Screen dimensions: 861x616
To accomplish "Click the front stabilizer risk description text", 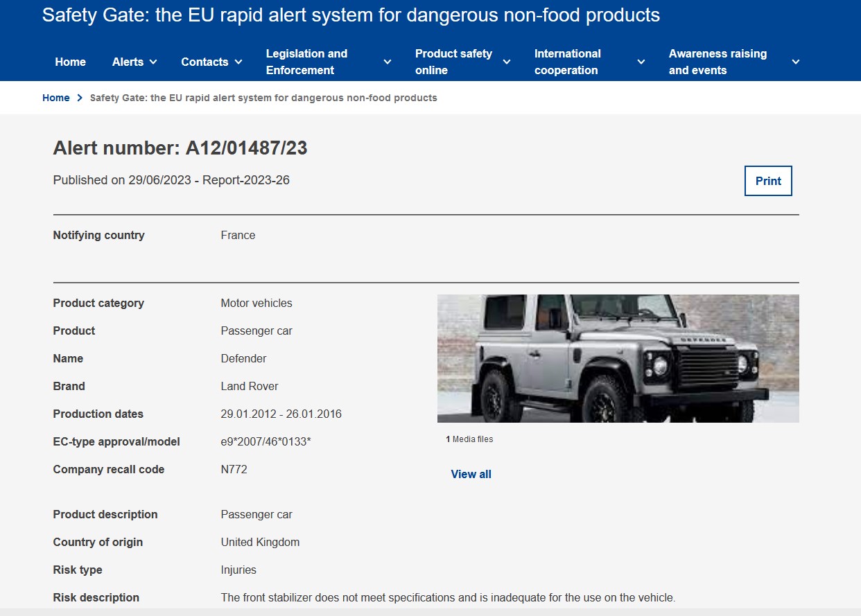I will point(448,597).
